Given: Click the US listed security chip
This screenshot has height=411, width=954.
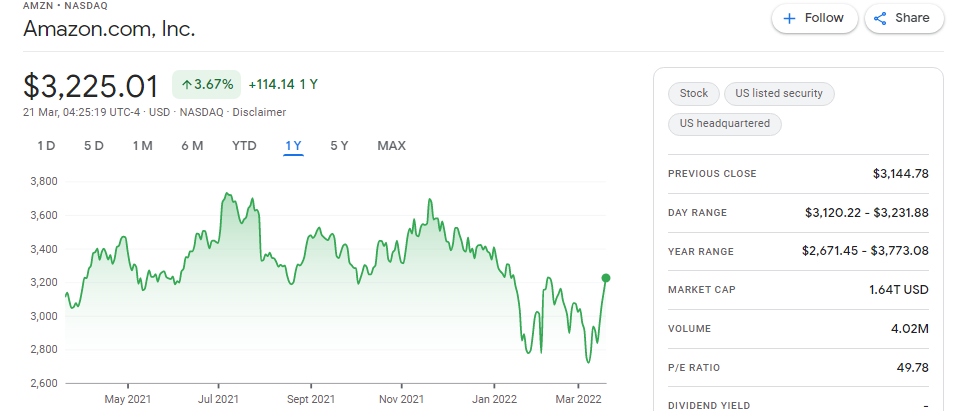Looking at the screenshot, I should (779, 94).
